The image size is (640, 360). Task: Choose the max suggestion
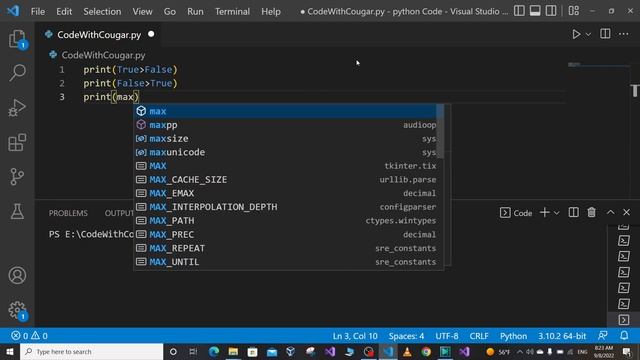(285, 111)
